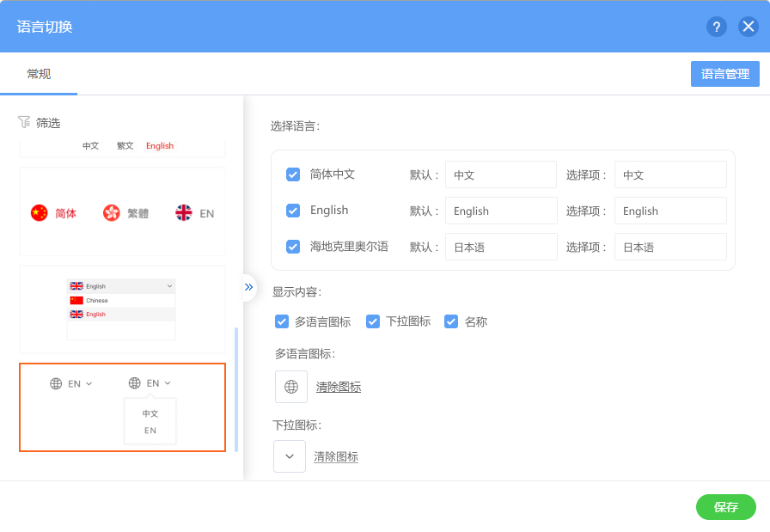Click red English text in the top style preview
Screen dimensions: 770x532
[160, 146]
